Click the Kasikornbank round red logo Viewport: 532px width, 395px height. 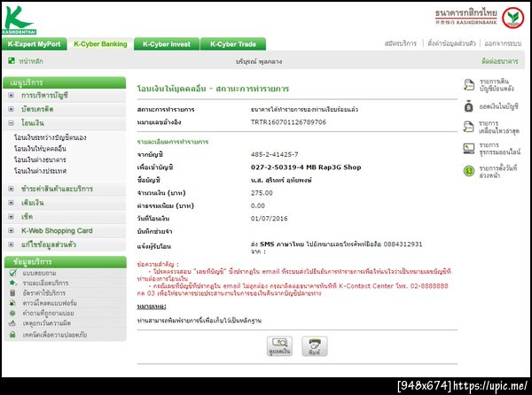pyautogui.click(x=513, y=18)
